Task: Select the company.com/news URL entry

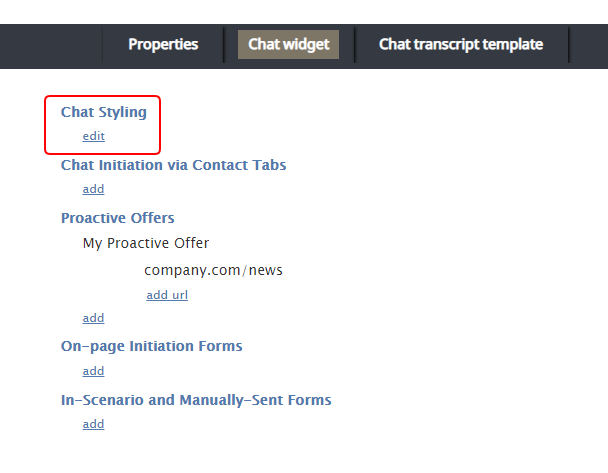Action: tap(213, 270)
